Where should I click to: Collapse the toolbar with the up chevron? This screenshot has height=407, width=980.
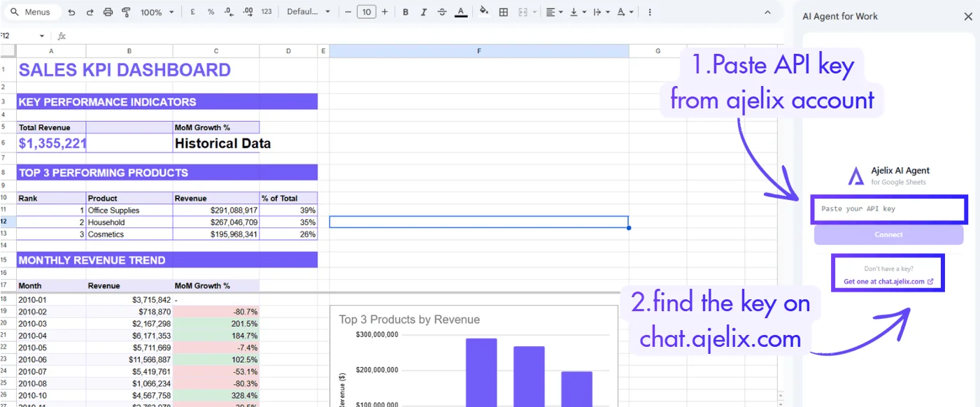767,12
